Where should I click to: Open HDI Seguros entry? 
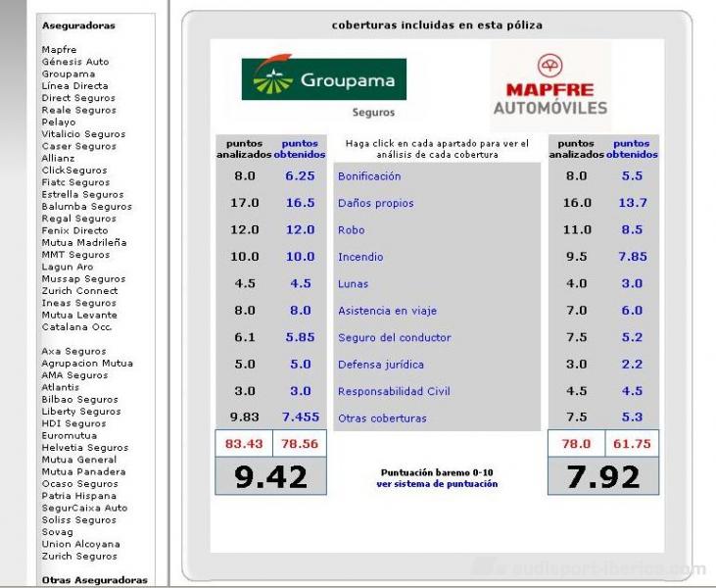[x=74, y=423]
